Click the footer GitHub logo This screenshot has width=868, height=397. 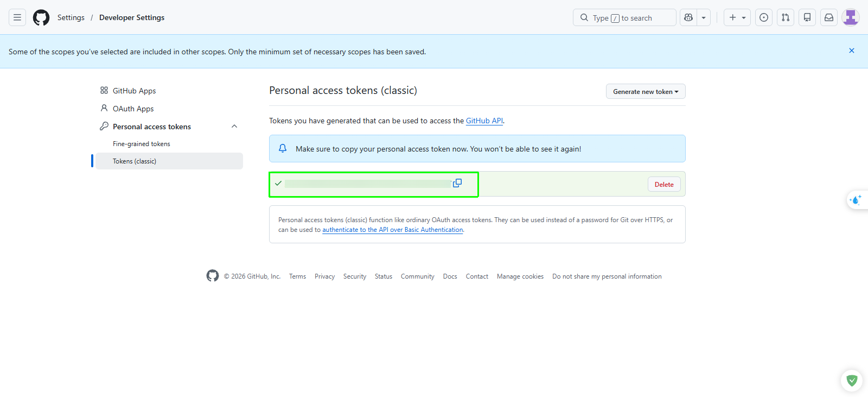[213, 276]
